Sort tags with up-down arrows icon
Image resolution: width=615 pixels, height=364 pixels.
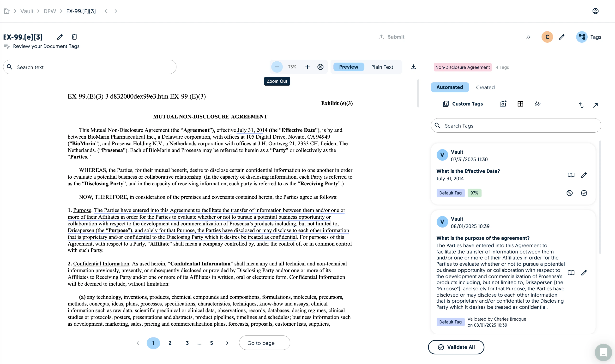581,105
